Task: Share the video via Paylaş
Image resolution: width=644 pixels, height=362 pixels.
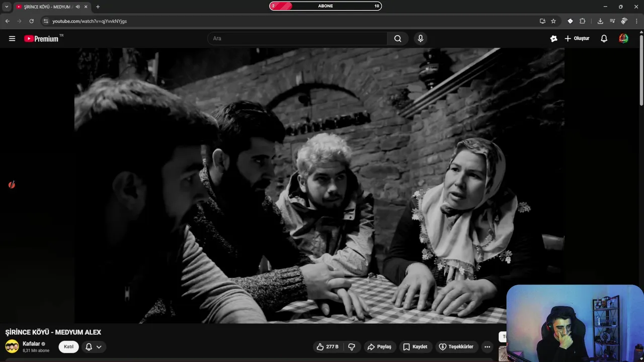Action: [380, 347]
